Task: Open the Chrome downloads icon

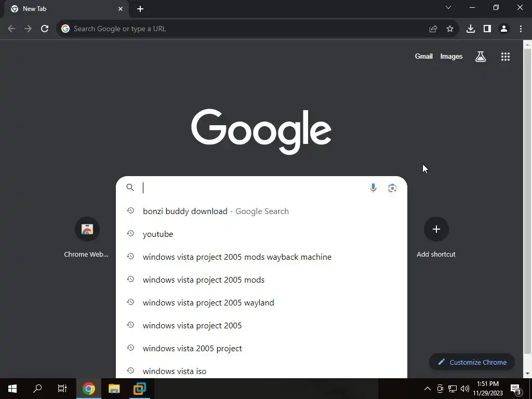Action: point(471,29)
